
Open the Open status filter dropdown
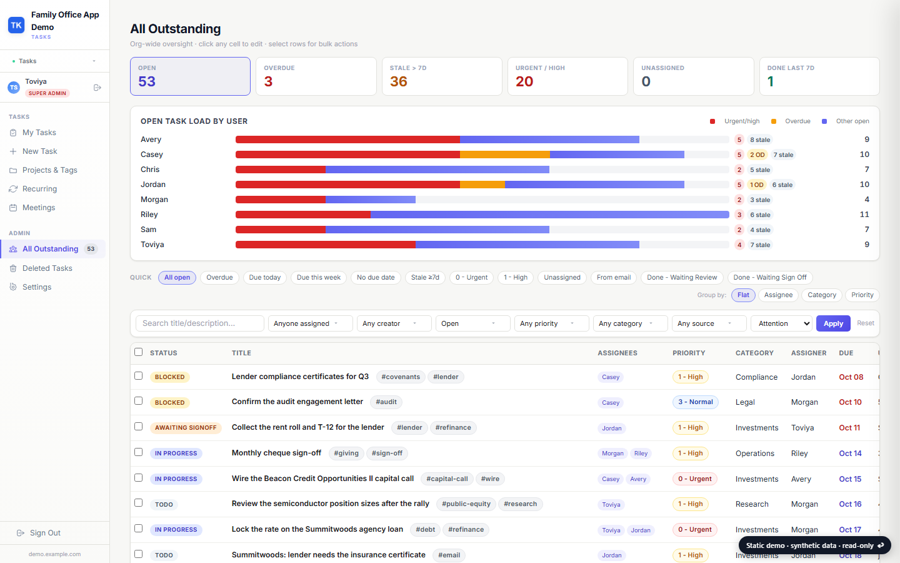[472, 324]
